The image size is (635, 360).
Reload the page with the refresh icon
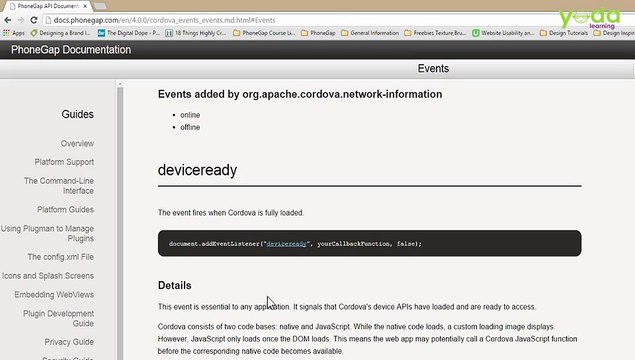click(34, 20)
